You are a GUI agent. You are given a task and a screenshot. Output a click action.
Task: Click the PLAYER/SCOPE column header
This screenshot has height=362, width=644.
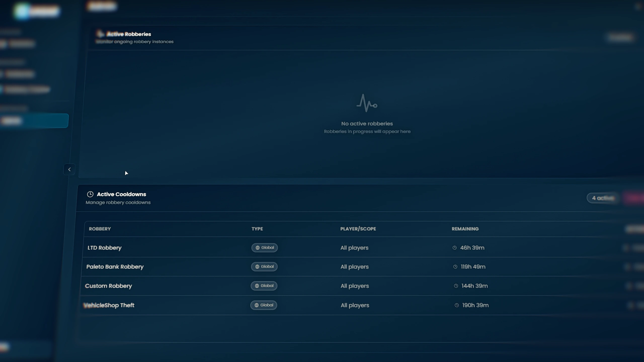pos(358,229)
